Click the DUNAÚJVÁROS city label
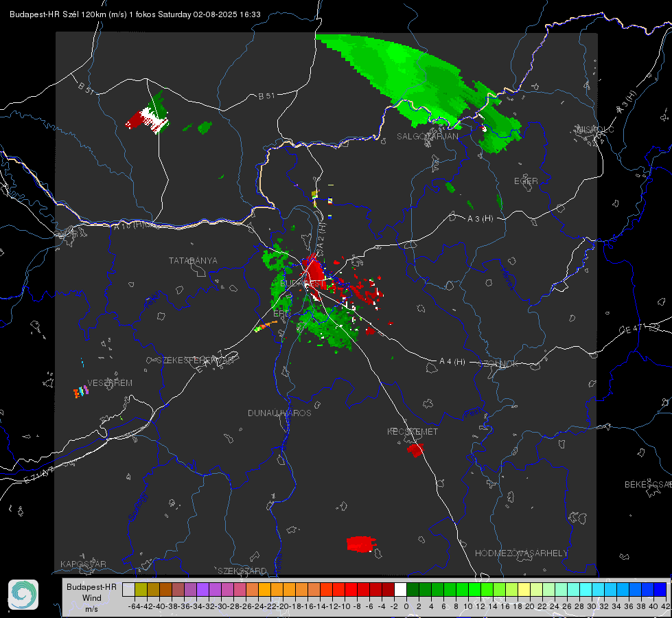Viewport: 672px width, 618px height. click(279, 413)
